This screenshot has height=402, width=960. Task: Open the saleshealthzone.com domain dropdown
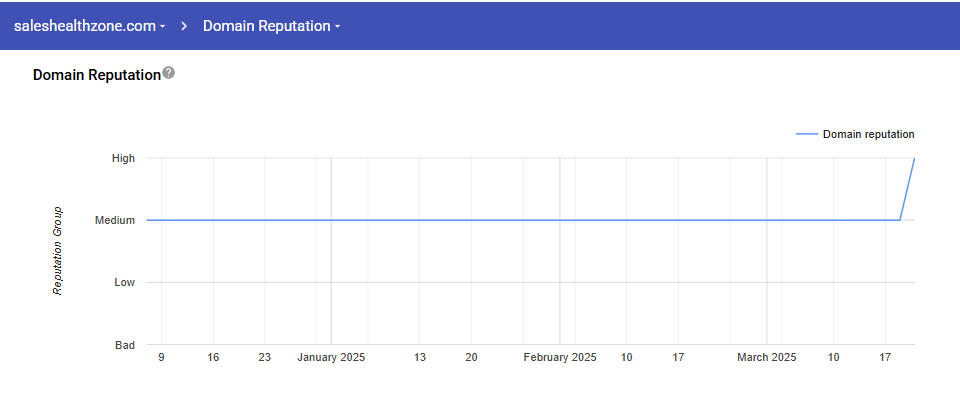point(90,26)
